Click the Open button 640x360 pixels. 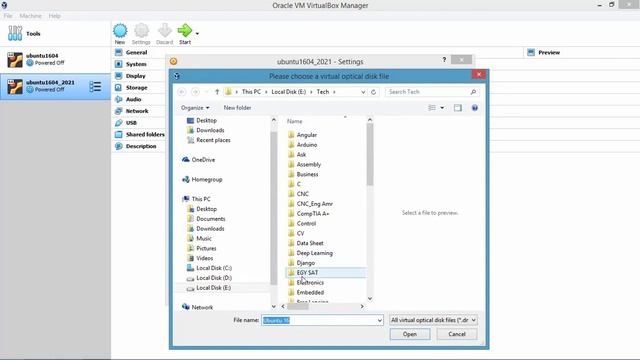pos(410,334)
